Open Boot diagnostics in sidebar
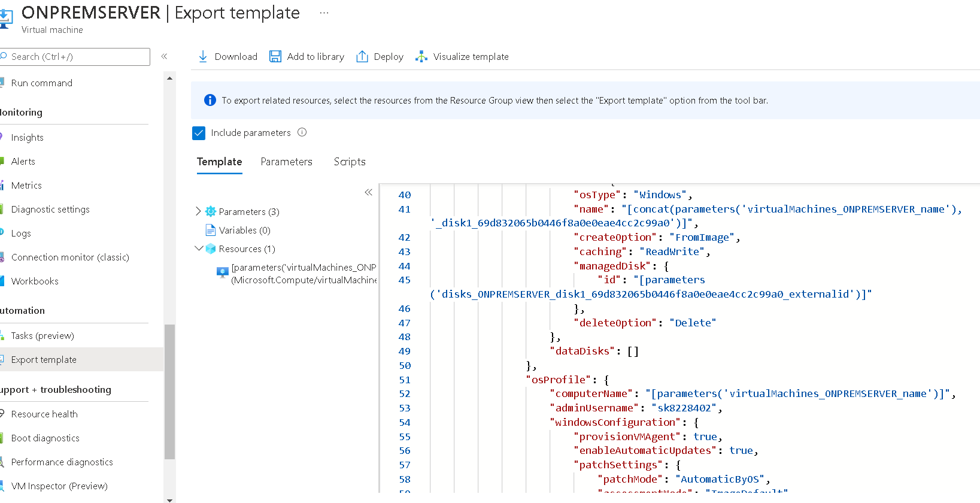 45,438
